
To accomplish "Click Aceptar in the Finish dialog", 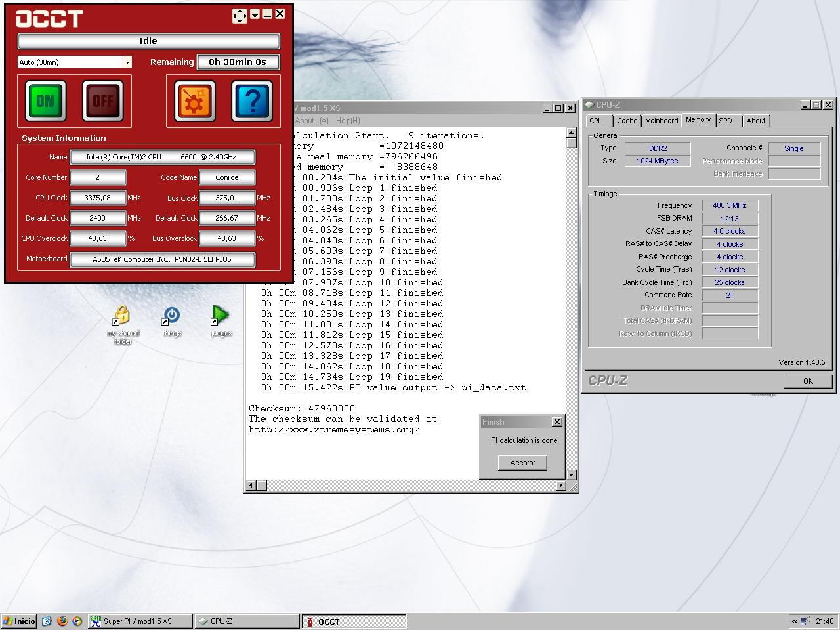I will (x=522, y=463).
